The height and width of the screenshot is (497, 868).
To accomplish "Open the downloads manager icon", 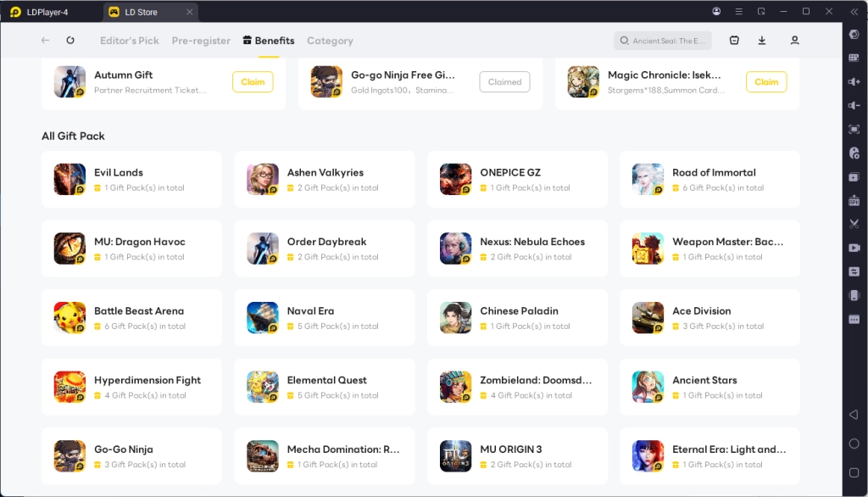I will 762,41.
